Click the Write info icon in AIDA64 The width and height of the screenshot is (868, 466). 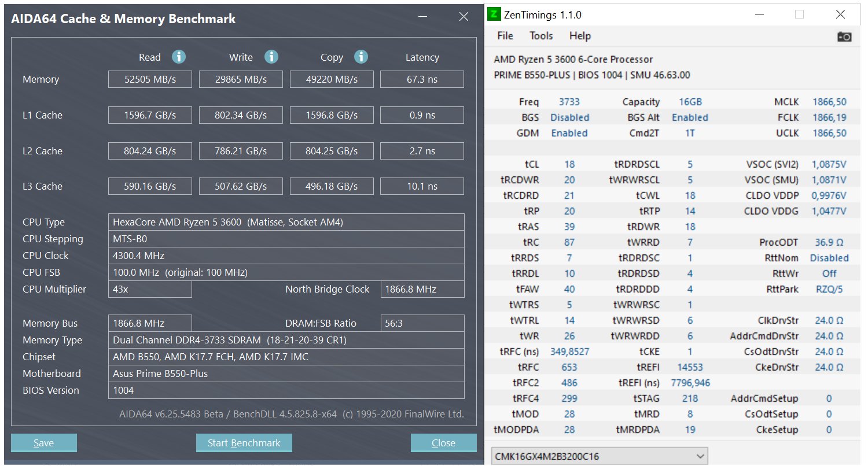click(271, 57)
